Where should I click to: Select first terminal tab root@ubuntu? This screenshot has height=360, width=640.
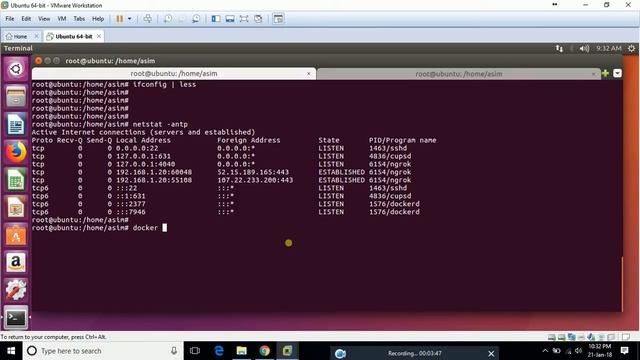tap(174, 73)
